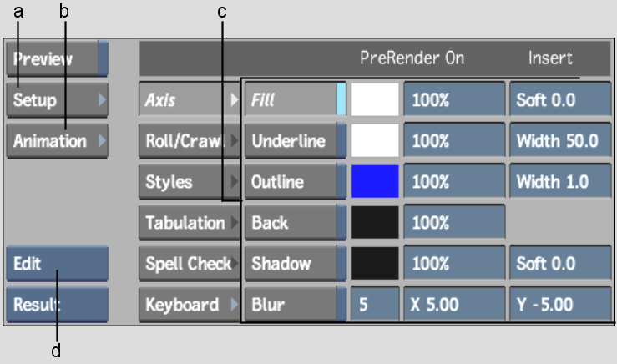Screen dimensions: 617x364
Task: Expand the Animation menu
Action: [57, 141]
